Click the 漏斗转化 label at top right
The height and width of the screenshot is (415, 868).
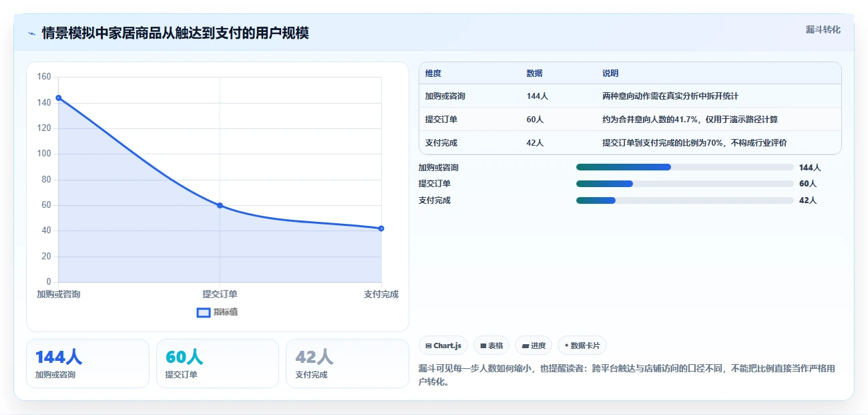823,29
